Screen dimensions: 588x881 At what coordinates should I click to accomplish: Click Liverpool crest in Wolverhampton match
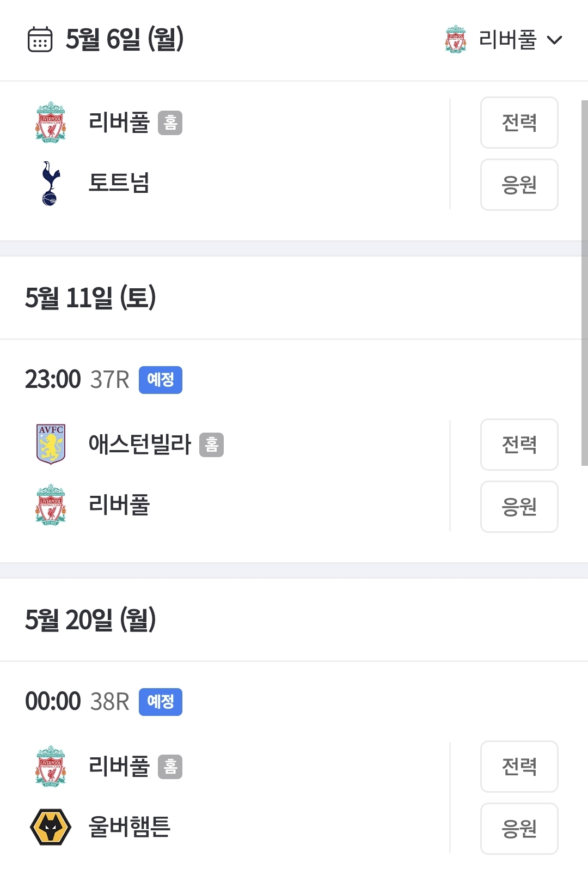point(51,767)
